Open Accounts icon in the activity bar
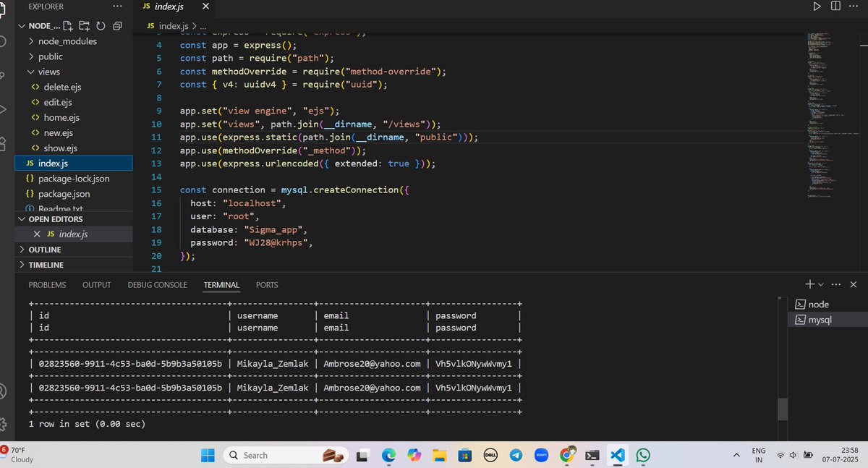Viewport: 868px width, 468px height. (x=3, y=391)
